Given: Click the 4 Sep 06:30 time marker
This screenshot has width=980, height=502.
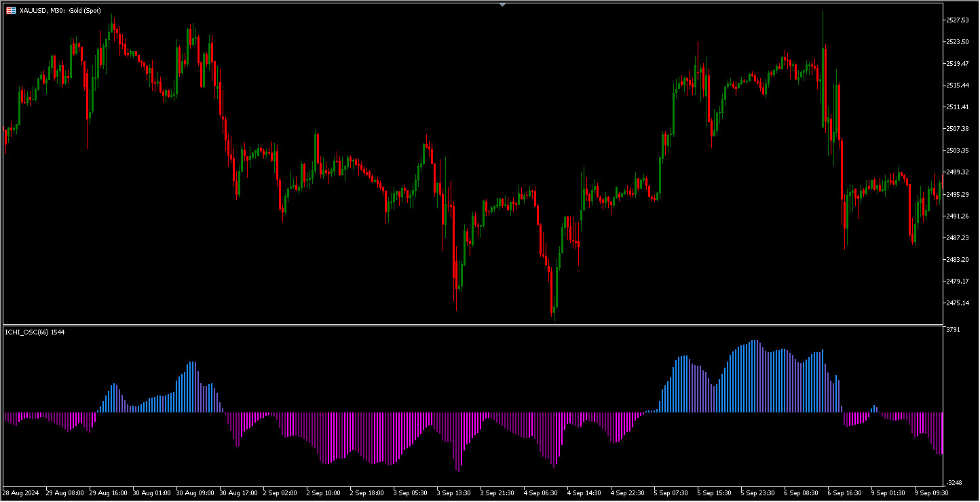Looking at the screenshot, I should (x=540, y=493).
